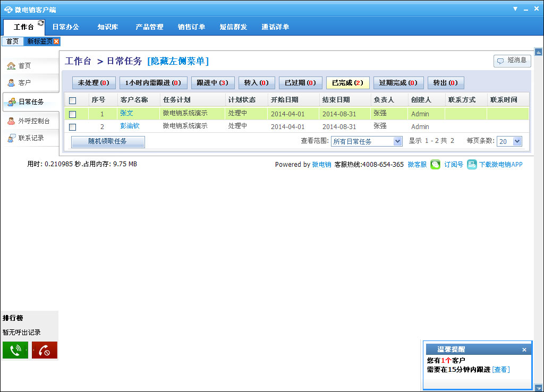The width and height of the screenshot is (544, 392).
Task: Switch to the 知识库 menu tab
Action: (x=108, y=27)
